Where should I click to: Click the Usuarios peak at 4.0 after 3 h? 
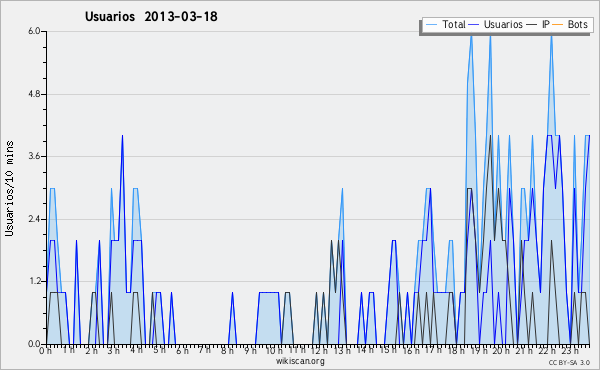pos(122,136)
